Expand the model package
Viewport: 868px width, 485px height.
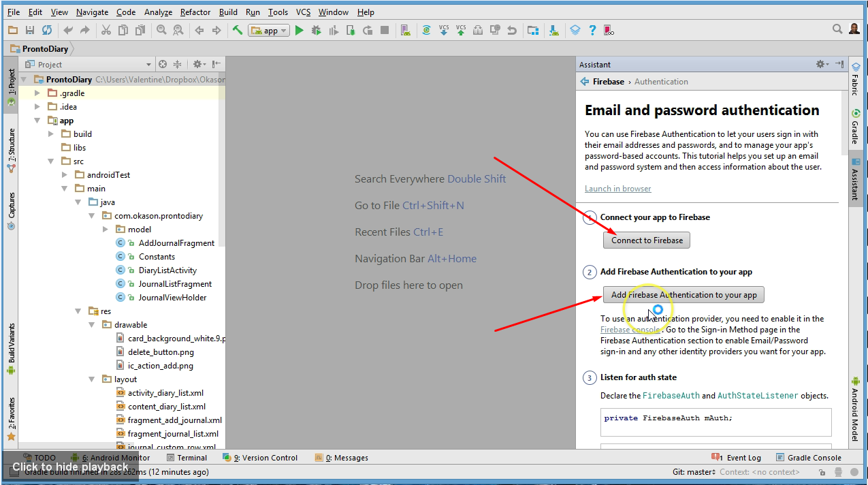pos(106,230)
